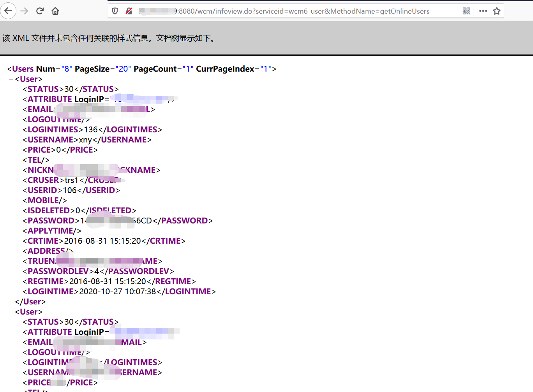The height and width of the screenshot is (392, 533).
Task: Click the USERID 106 line
Action: (x=71, y=190)
